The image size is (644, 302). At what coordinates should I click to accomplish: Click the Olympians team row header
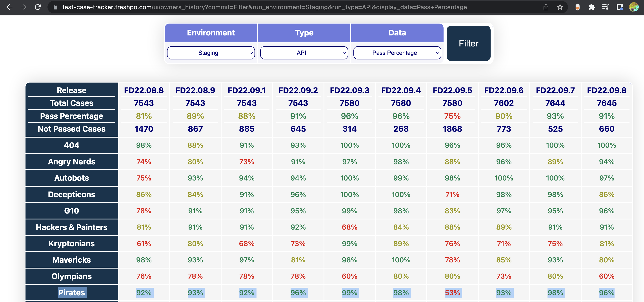coord(71,276)
